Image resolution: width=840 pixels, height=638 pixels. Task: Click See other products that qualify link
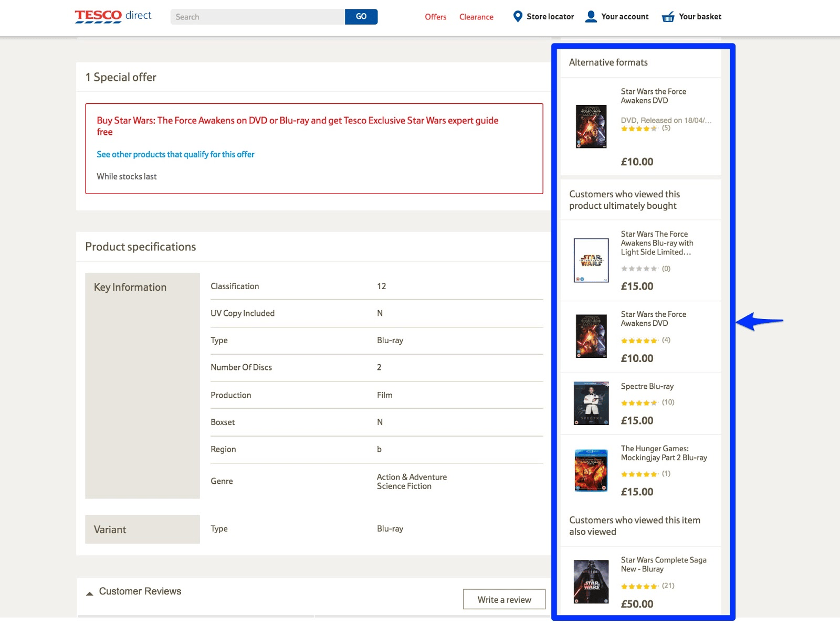tap(175, 154)
